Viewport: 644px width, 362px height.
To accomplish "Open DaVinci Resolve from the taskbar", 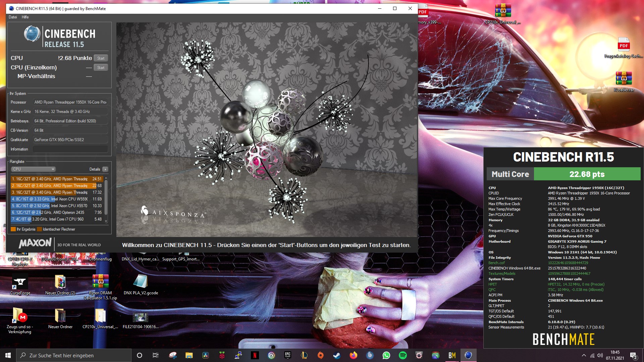I will [x=205, y=355].
